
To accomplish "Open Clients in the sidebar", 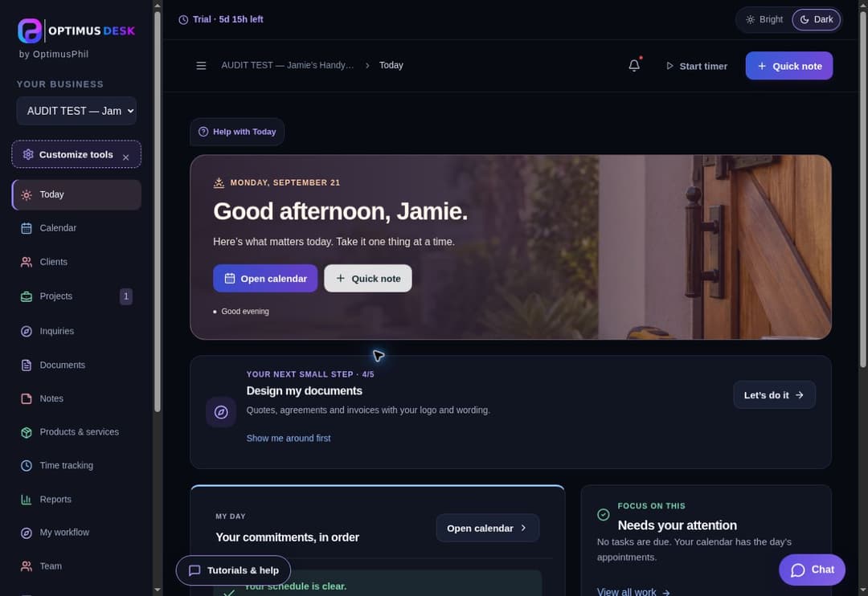I will (x=76, y=262).
